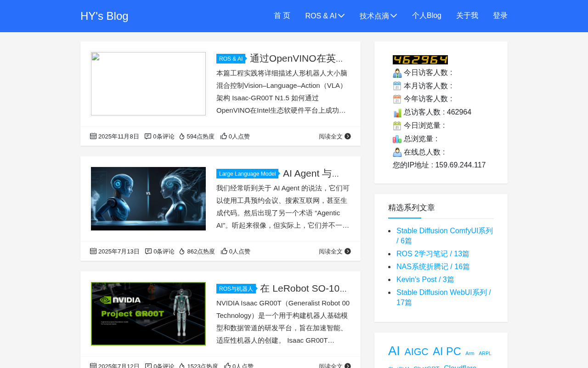The width and height of the screenshot is (588, 368).
Task: Open the 通过OpenVINO在英... post title
Action: tap(296, 58)
